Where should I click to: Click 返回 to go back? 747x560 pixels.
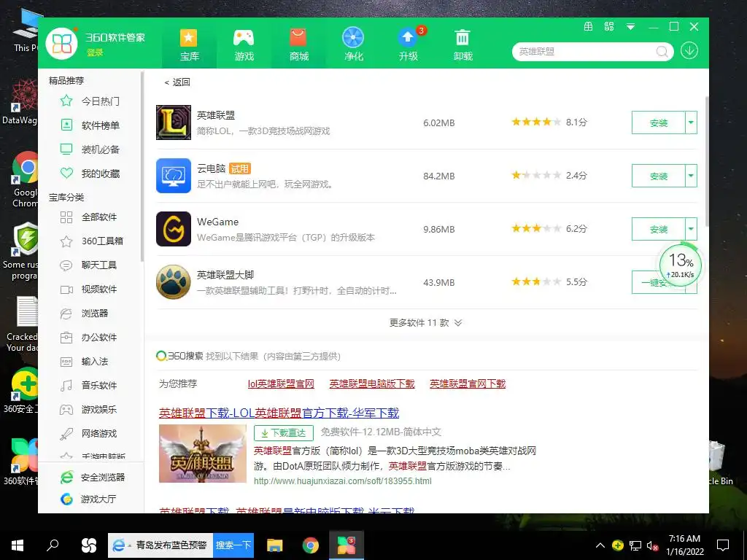click(177, 82)
